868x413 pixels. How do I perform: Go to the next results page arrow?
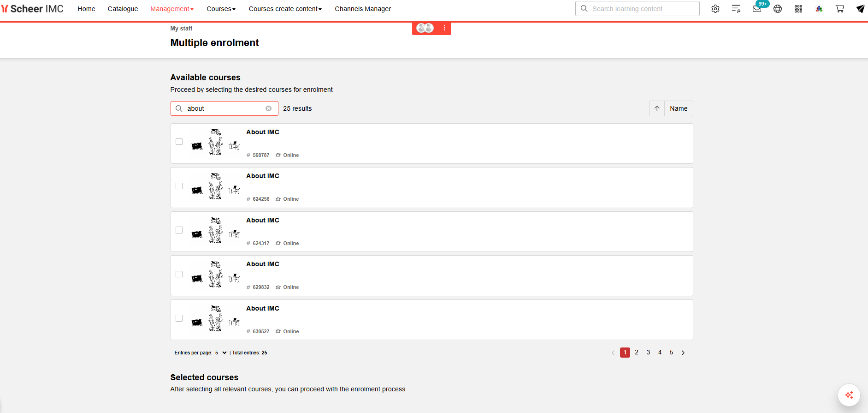683,353
